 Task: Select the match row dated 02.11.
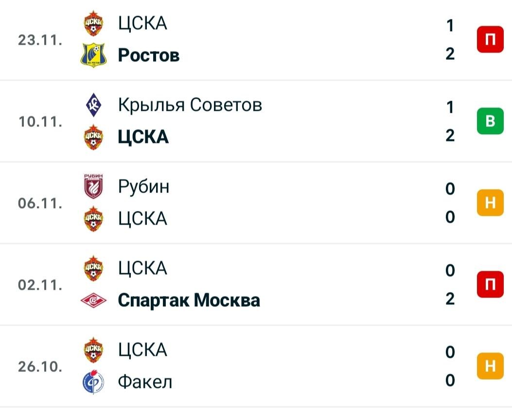(256, 284)
